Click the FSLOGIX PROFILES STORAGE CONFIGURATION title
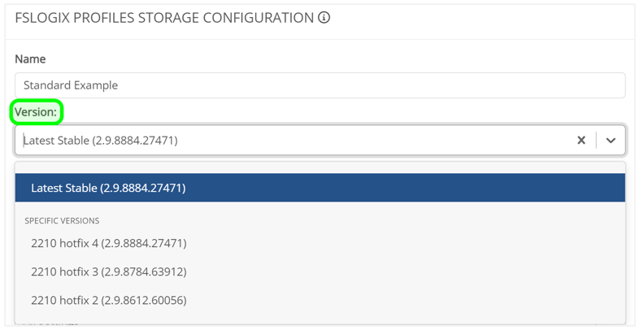Image resolution: width=644 pixels, height=330 pixels. pos(164,18)
